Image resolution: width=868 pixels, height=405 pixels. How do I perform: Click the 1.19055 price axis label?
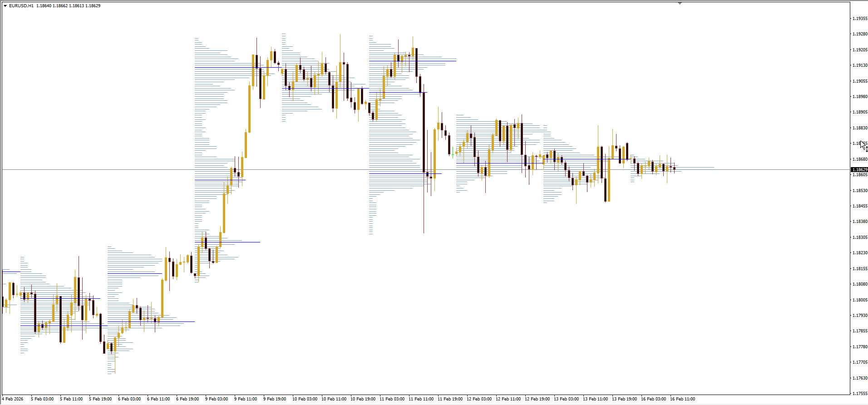coord(860,81)
